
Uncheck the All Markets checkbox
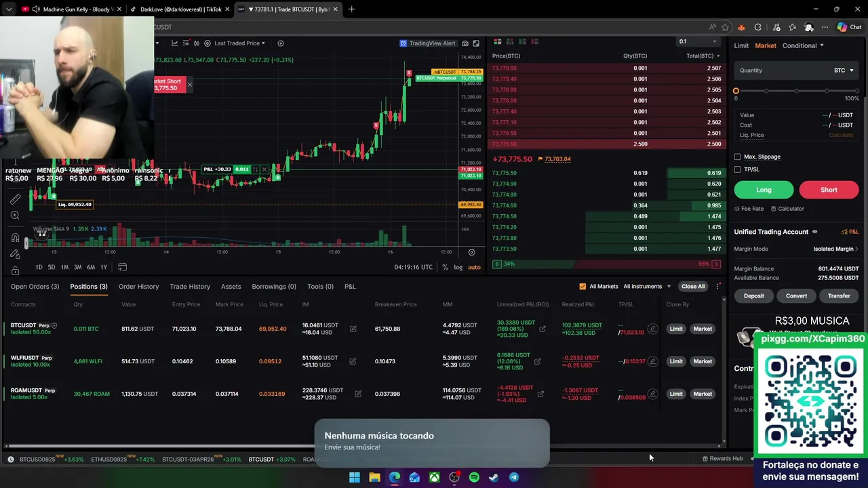[x=583, y=286]
